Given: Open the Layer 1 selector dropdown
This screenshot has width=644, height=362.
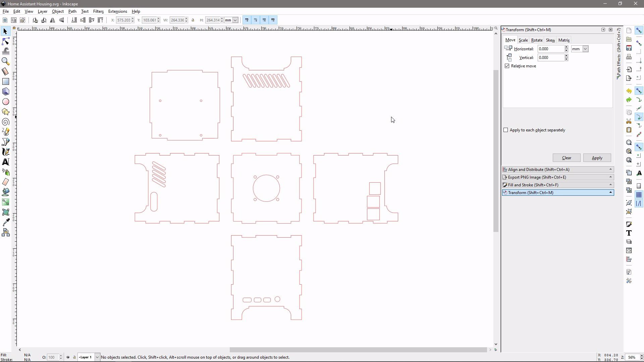Looking at the screenshot, I should click(97, 357).
